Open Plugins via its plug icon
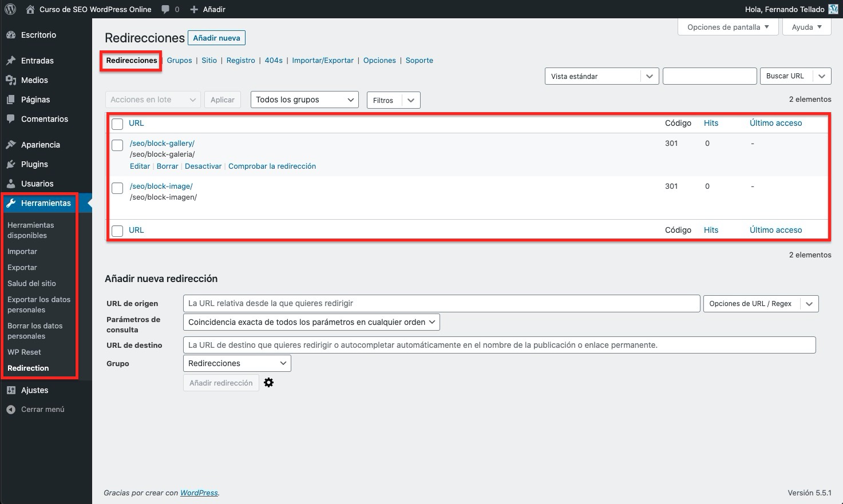 tap(11, 164)
